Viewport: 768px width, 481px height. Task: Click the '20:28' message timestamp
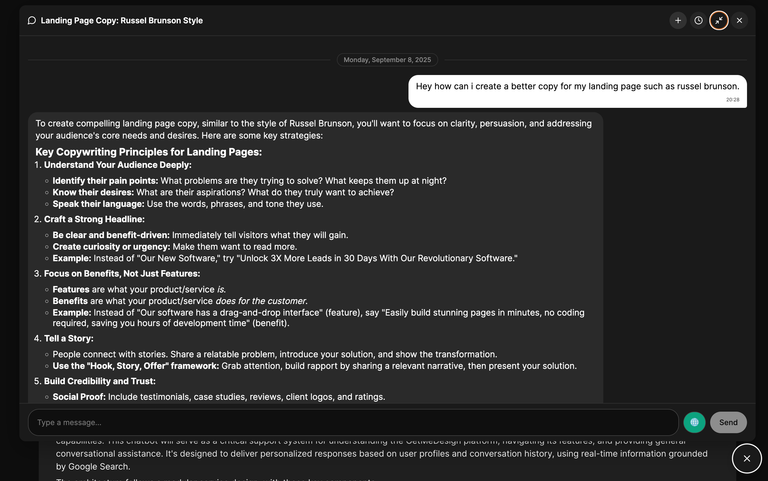click(732, 100)
